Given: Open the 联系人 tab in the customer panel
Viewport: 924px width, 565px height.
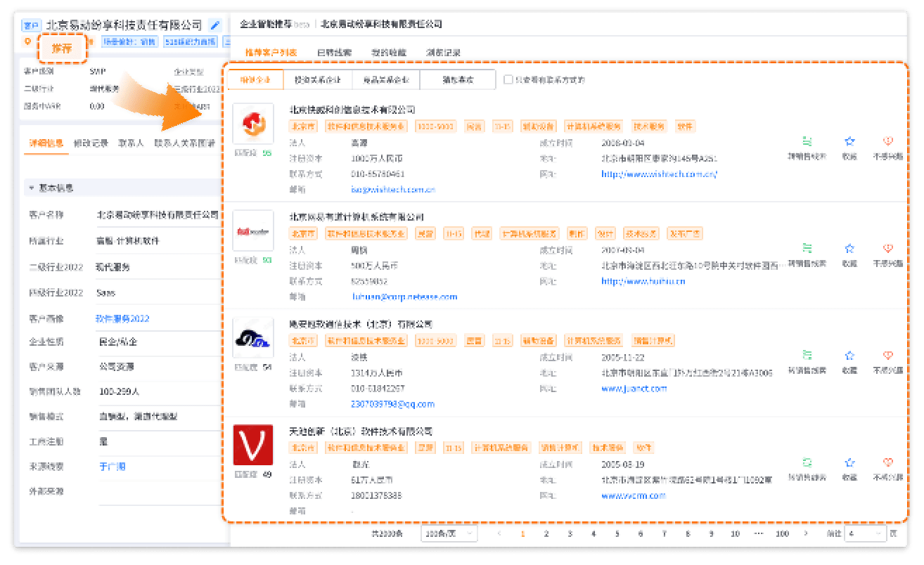Looking at the screenshot, I should (x=131, y=143).
